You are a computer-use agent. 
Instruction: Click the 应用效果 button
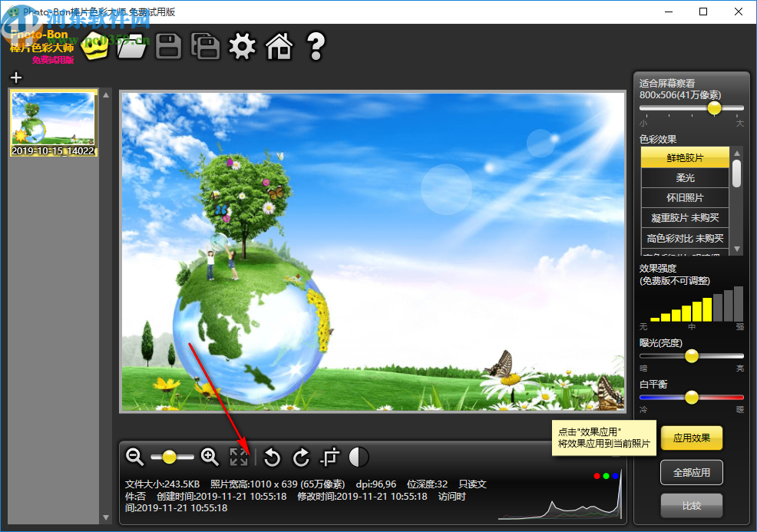691,438
